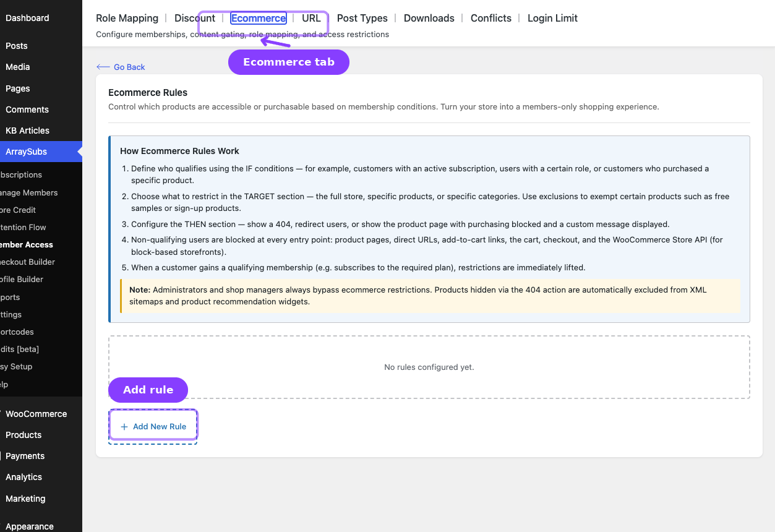Screen dimensions: 775x532
Task: Open Appearance in the sidebar
Action: point(41,526)
